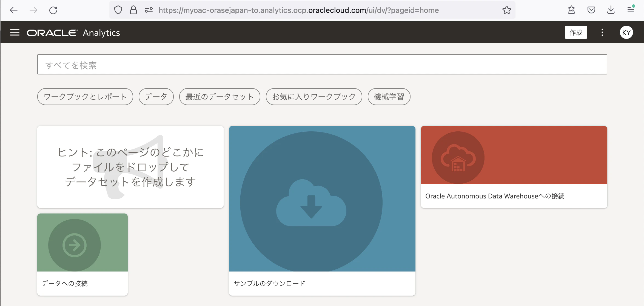Open the bookmarks toolbar star-tray icon
Viewport: 644px width, 306px height.
click(x=571, y=10)
